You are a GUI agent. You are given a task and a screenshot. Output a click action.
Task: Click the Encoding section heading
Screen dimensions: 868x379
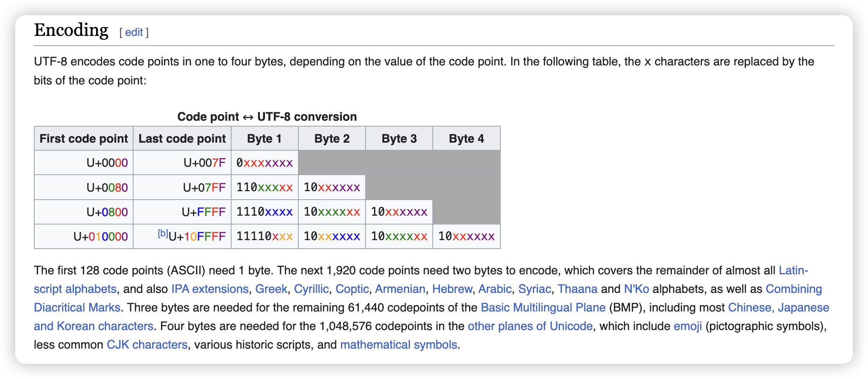coord(71,30)
